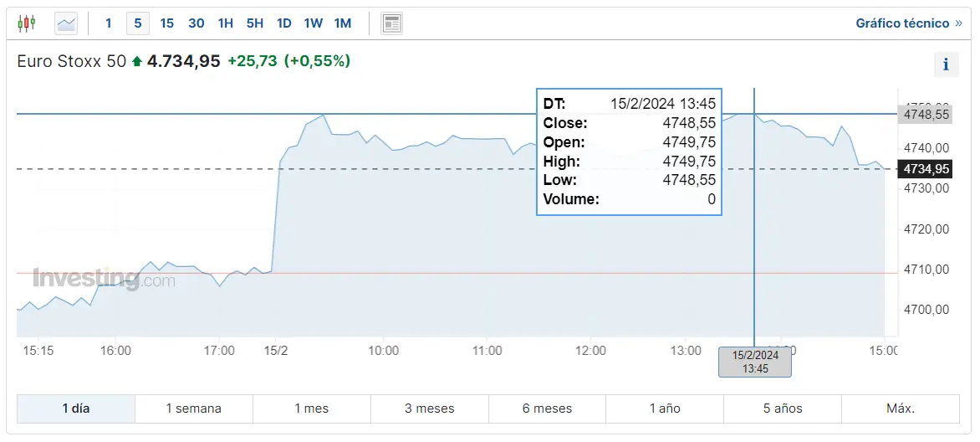Click the info icon button

point(946,64)
